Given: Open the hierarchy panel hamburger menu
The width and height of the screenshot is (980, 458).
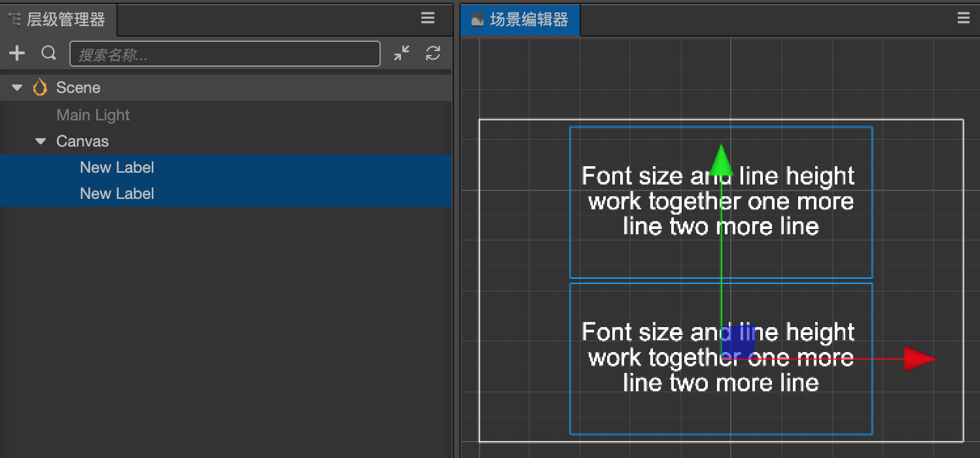Looking at the screenshot, I should click(x=428, y=18).
